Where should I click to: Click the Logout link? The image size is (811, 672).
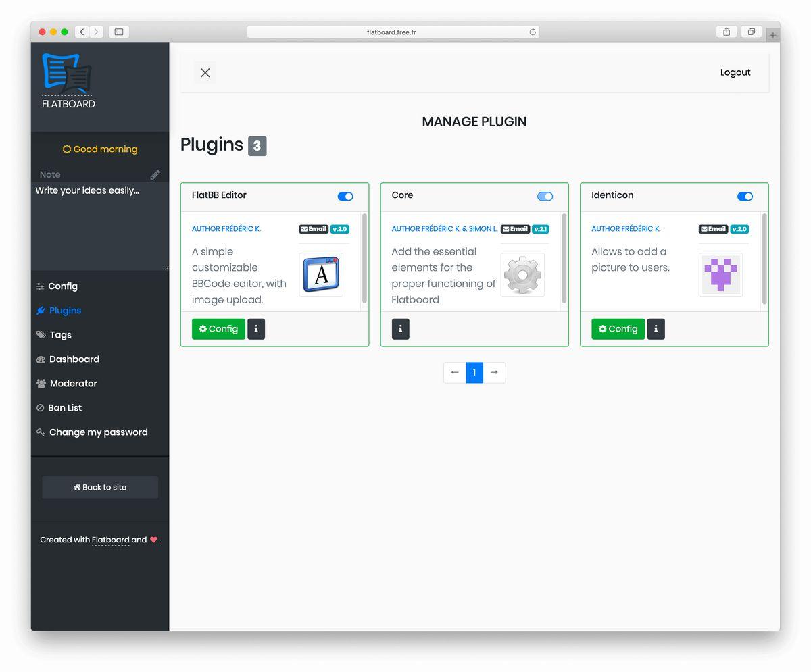pos(735,73)
